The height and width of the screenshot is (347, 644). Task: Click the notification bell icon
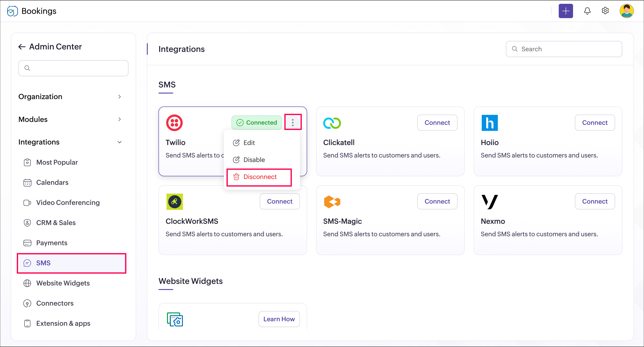pos(587,11)
